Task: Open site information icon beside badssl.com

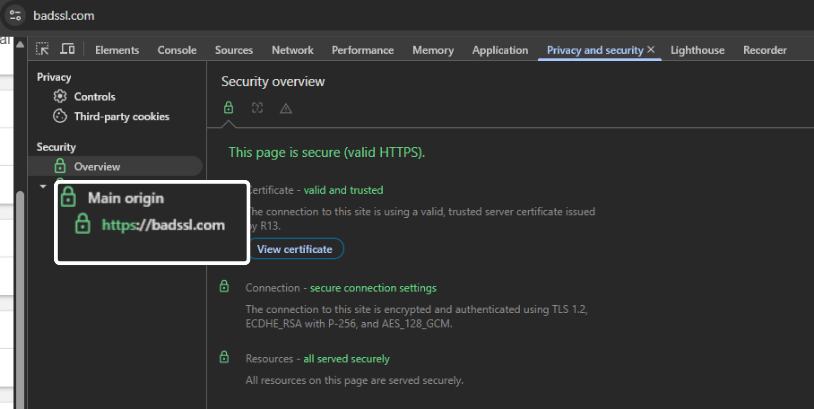Action: tap(15, 16)
